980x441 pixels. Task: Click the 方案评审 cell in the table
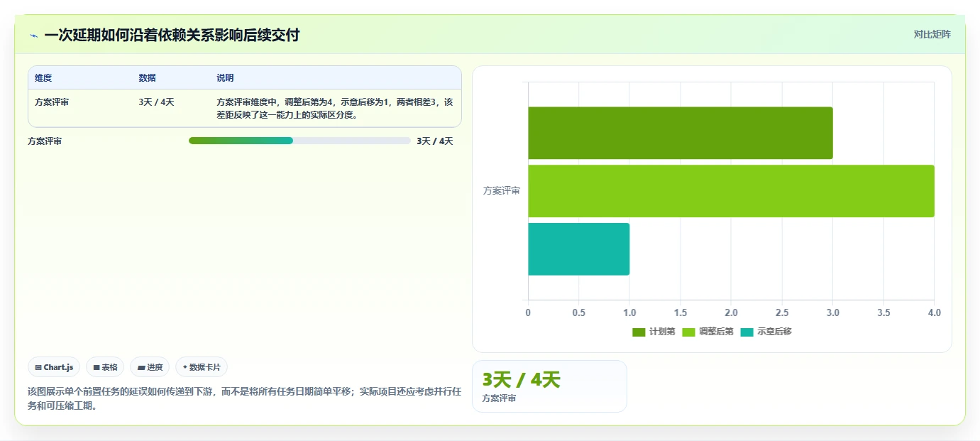coord(52,102)
